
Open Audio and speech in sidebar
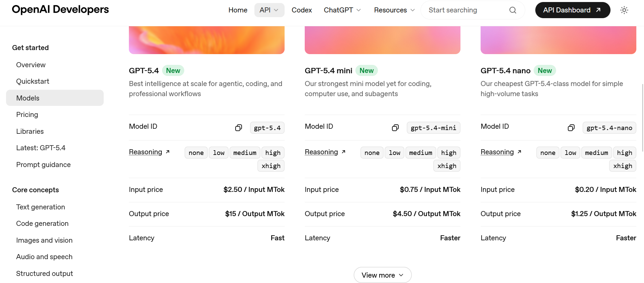pos(44,257)
